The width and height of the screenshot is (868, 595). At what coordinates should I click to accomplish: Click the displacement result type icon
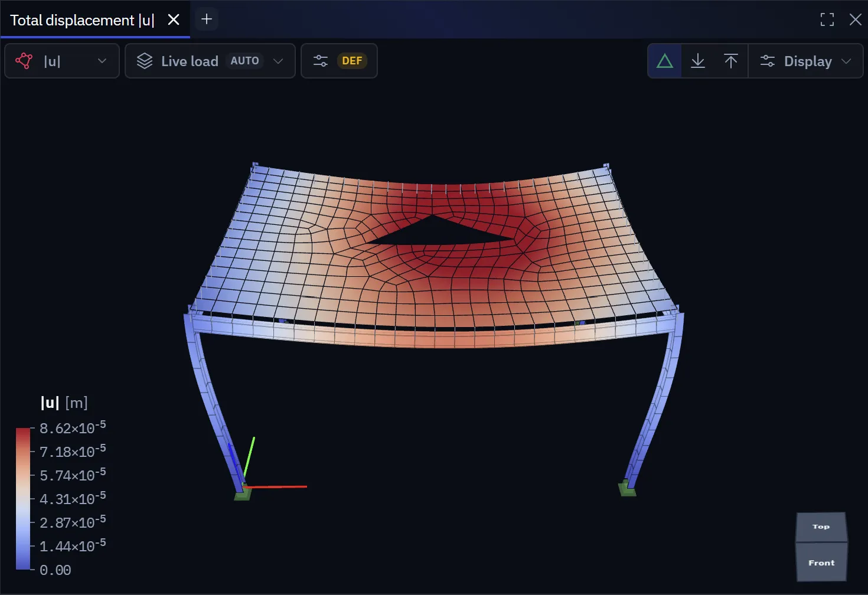pos(24,61)
